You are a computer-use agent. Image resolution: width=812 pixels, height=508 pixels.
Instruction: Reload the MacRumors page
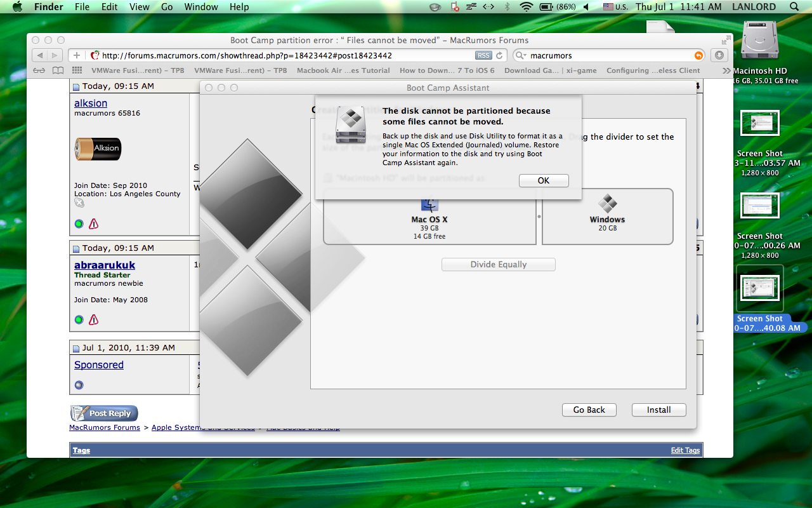tap(499, 55)
